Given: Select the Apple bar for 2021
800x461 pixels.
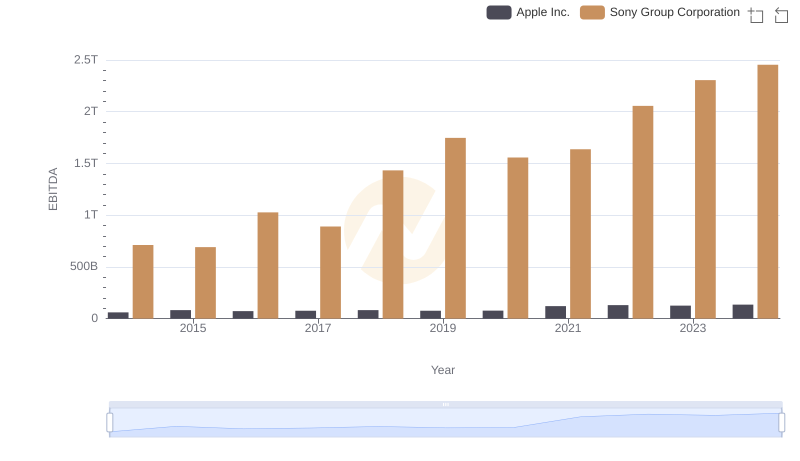Looking at the screenshot, I should [555, 313].
